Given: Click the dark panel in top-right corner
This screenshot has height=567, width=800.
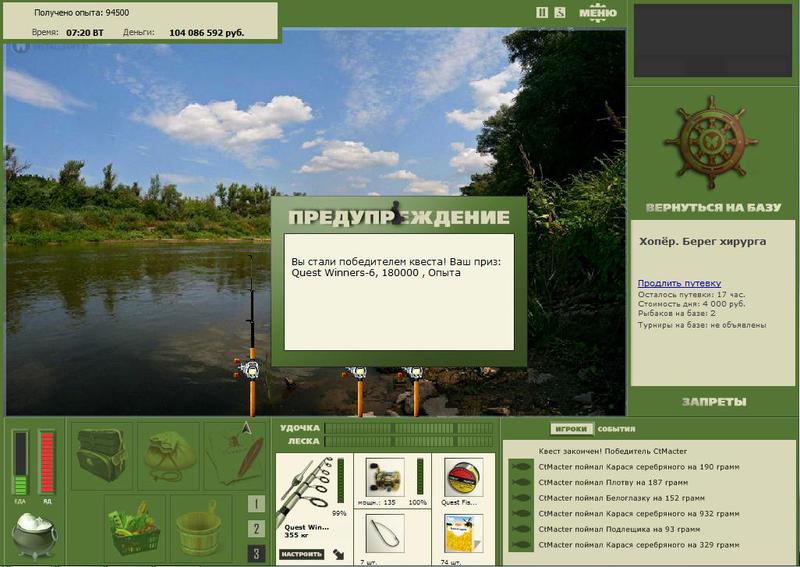Looking at the screenshot, I should click(x=713, y=40).
